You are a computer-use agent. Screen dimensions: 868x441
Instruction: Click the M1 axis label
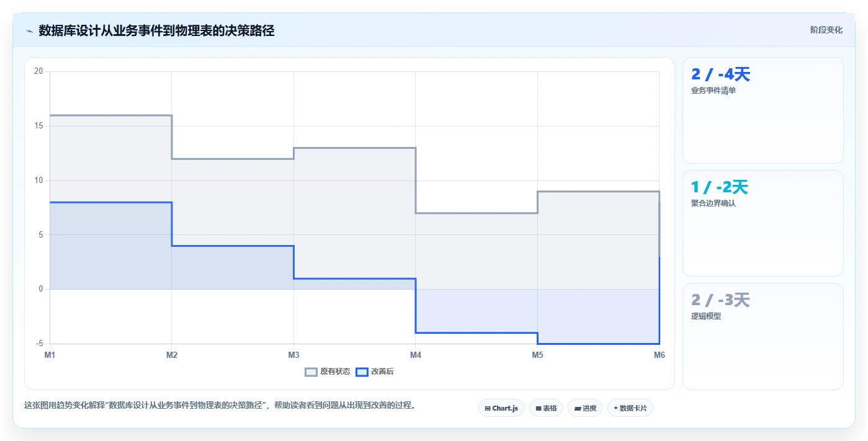click(50, 355)
